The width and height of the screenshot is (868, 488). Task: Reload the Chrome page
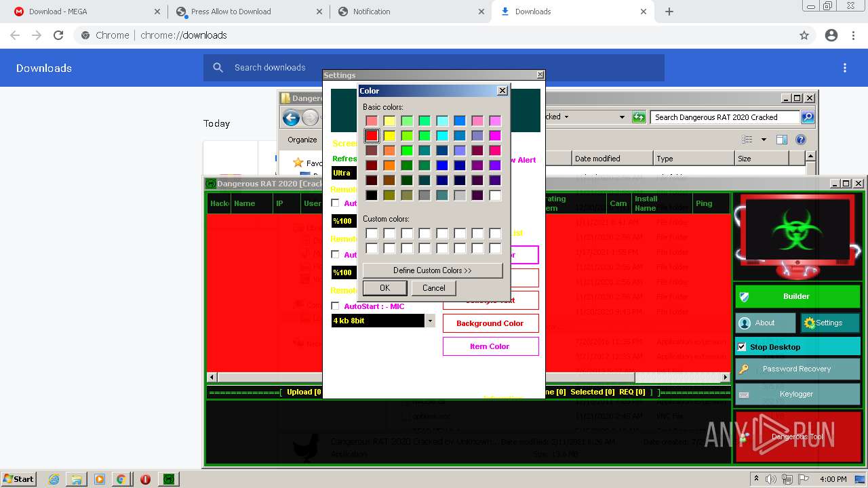click(x=58, y=35)
